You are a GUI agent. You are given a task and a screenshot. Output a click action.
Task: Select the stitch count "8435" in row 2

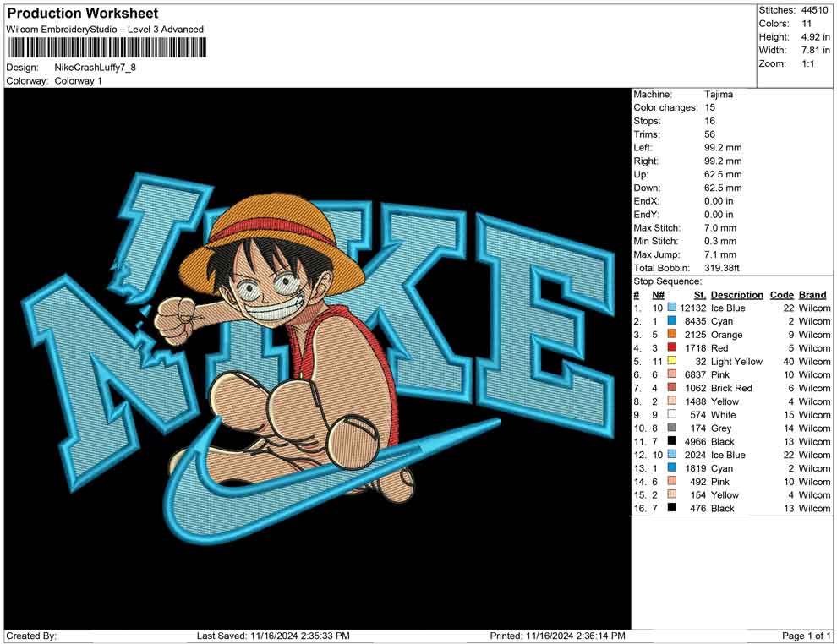(x=695, y=321)
